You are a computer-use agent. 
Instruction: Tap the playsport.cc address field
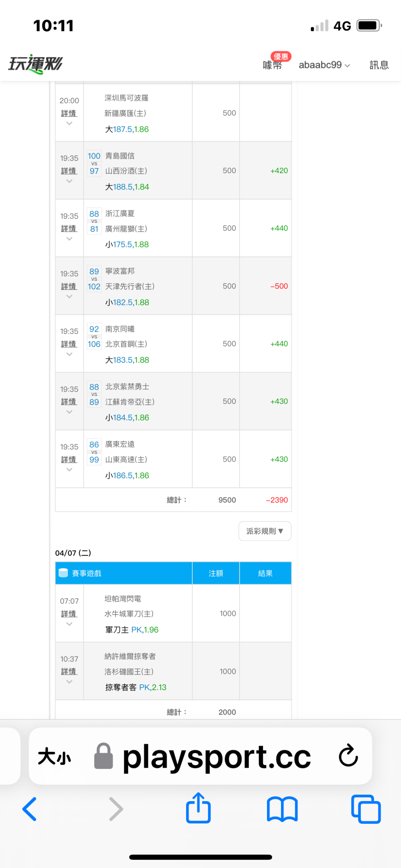point(217,756)
